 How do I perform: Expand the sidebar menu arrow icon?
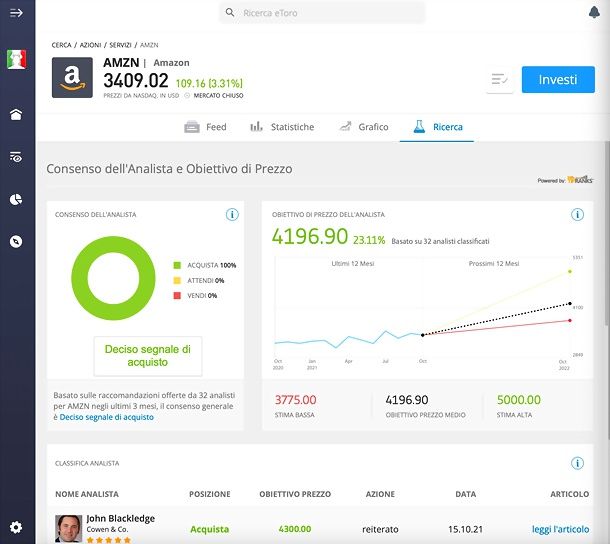tap(16, 13)
